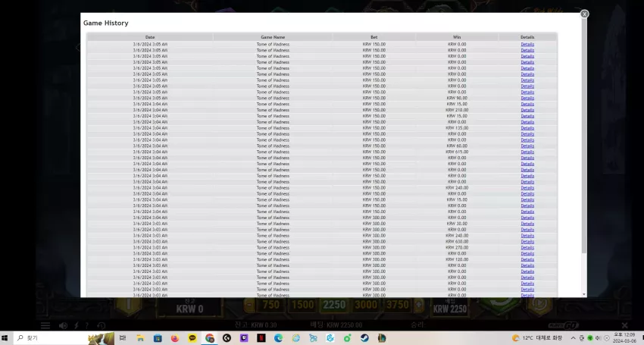Click the taskbar search box
The height and width of the screenshot is (345, 644).
[x=64, y=338]
